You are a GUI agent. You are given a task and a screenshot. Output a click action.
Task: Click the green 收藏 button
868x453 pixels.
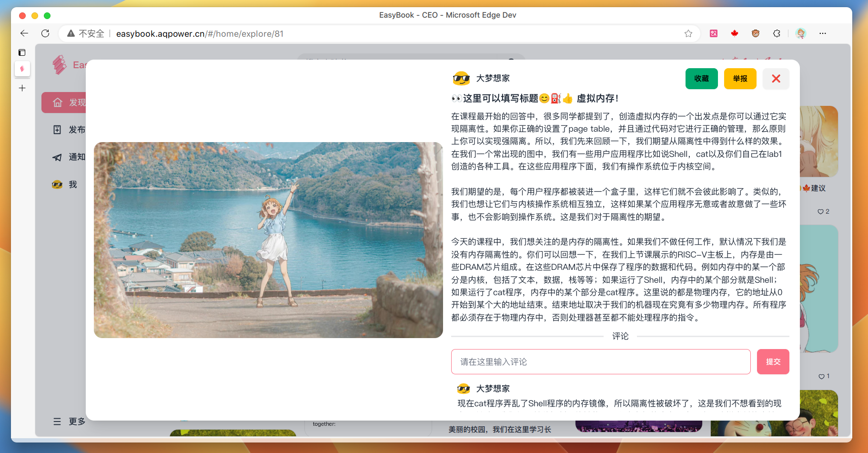701,79
